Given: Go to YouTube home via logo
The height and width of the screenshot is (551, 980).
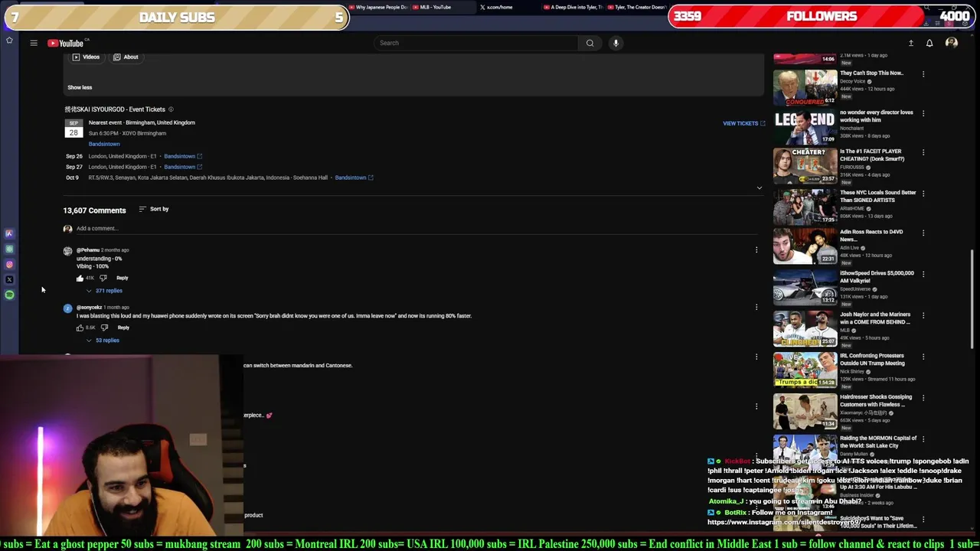Looking at the screenshot, I should click(x=67, y=43).
